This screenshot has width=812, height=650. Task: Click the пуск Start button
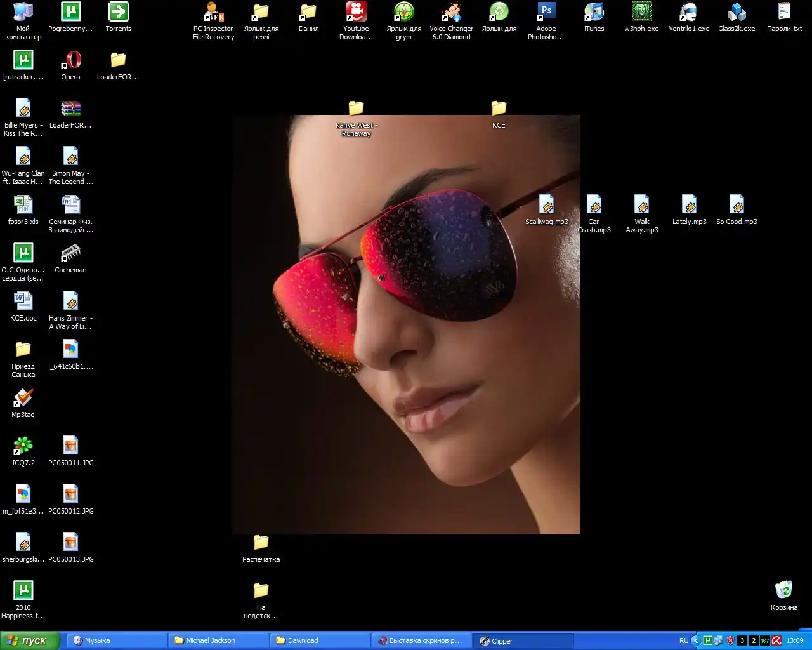tap(30, 640)
